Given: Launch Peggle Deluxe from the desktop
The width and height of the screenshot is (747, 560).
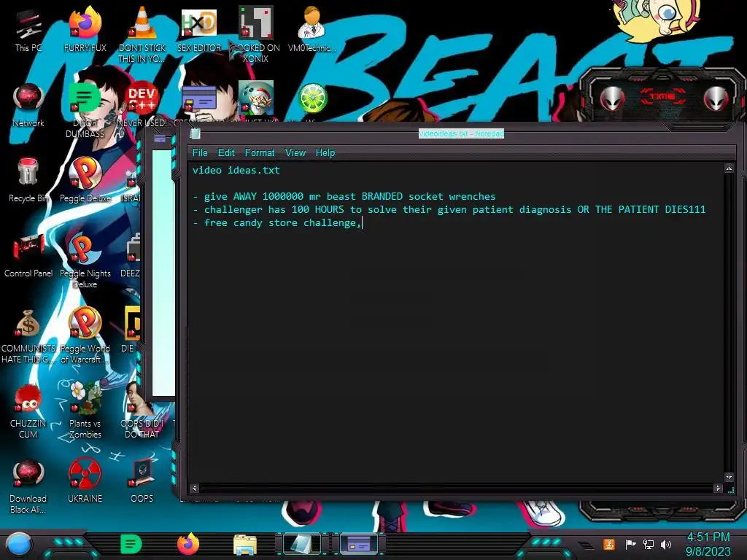Looking at the screenshot, I should 85,179.
